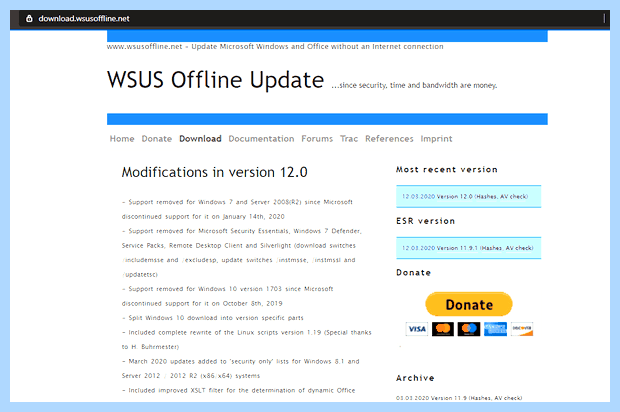Click text 'Split Windows 10 download into version specific parts'
The width and height of the screenshot is (620, 412).
216,318
